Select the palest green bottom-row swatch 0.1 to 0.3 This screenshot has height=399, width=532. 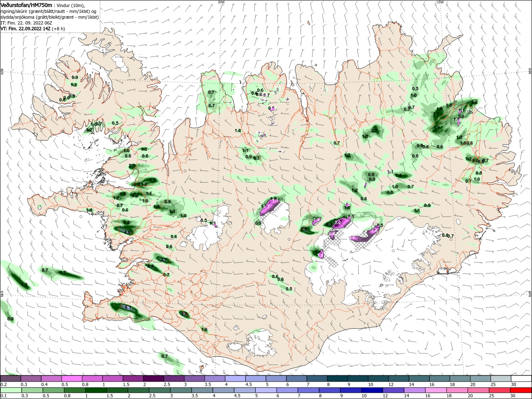pos(11,390)
